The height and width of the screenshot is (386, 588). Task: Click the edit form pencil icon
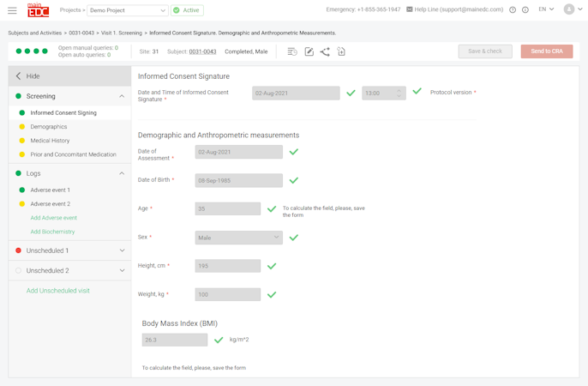click(x=309, y=51)
